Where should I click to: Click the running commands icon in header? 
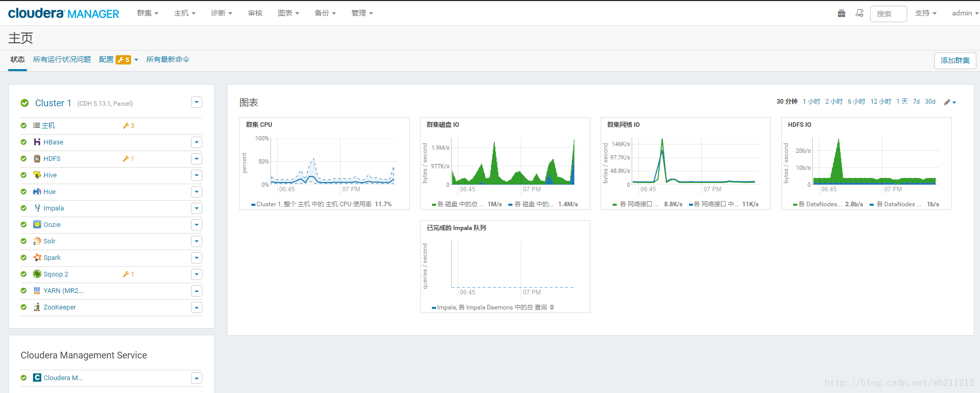pos(859,13)
